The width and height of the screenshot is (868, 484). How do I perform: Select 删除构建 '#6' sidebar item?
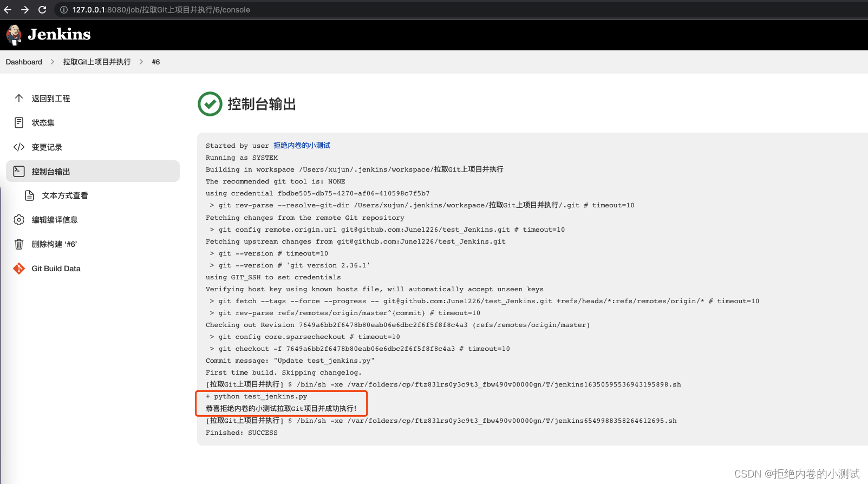[54, 244]
